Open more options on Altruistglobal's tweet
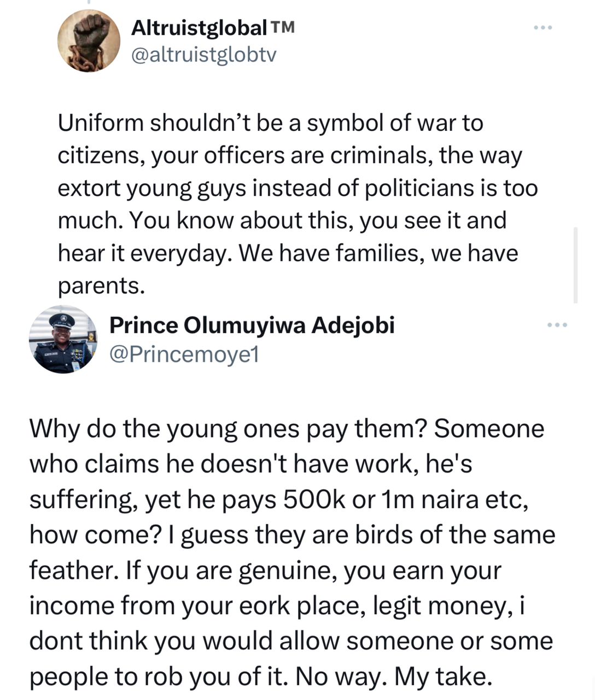 (543, 27)
